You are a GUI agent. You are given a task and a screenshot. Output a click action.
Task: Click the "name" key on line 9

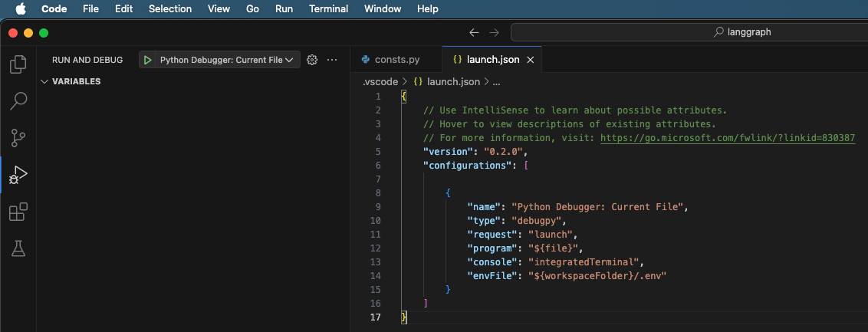(x=484, y=207)
